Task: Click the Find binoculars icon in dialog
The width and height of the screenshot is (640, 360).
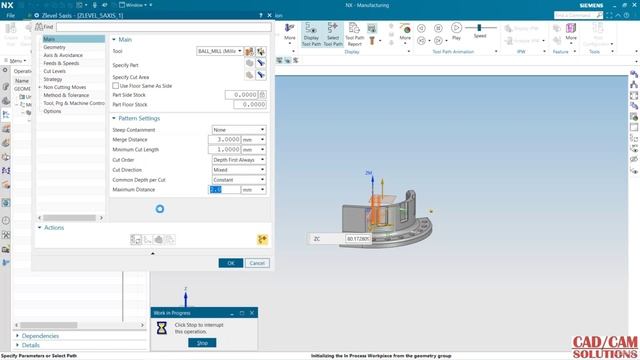Action: coord(39,27)
